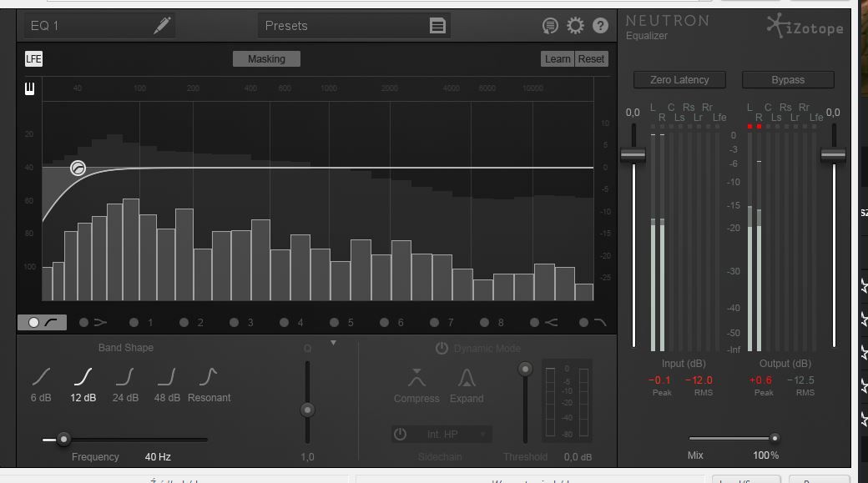Click the 40 Hz frequency value
This screenshot has height=483, width=868.
pos(158,457)
